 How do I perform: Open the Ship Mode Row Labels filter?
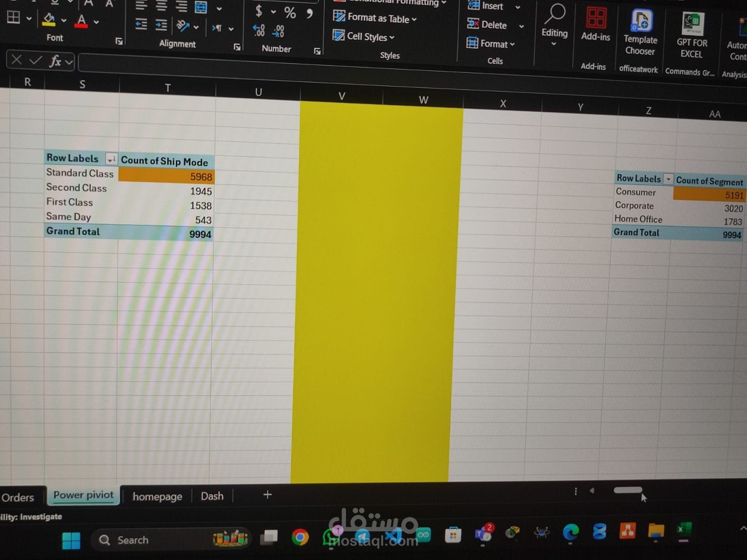[x=111, y=160]
